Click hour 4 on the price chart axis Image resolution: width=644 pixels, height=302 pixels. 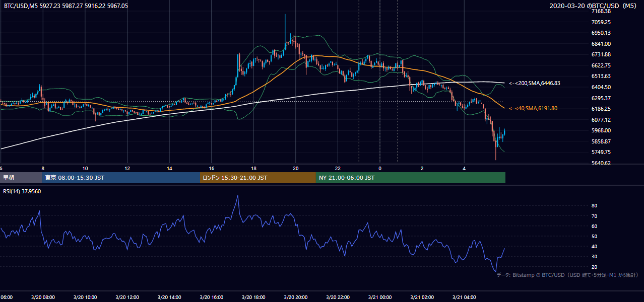click(x=464, y=169)
